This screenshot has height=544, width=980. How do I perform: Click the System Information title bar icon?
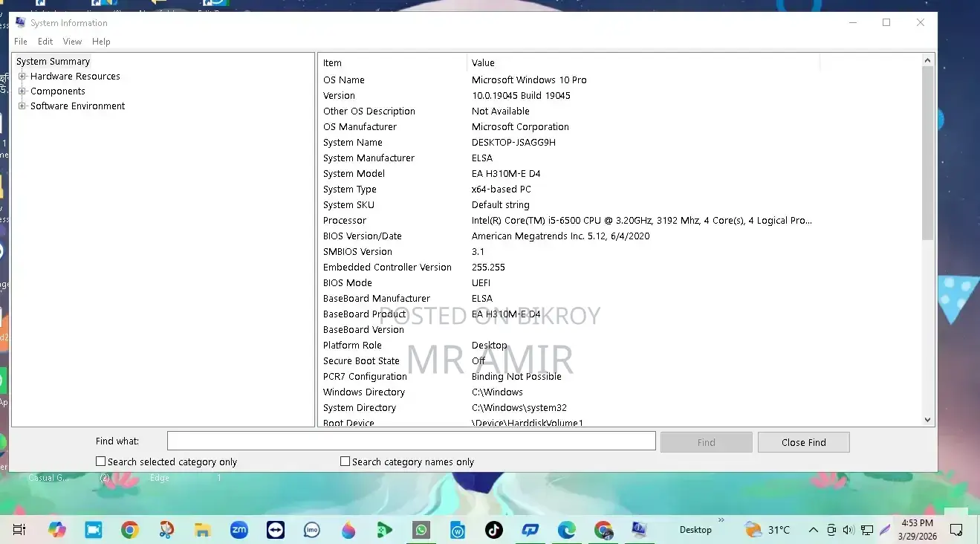point(21,22)
